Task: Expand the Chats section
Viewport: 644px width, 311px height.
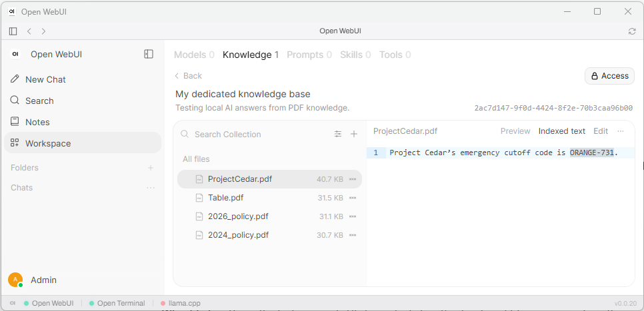Action: click(x=22, y=188)
